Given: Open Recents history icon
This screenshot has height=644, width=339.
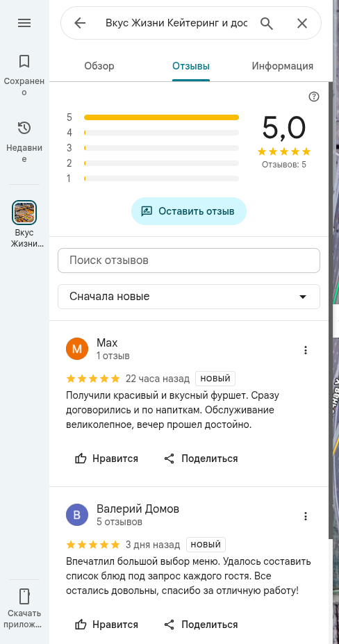Looking at the screenshot, I should pyautogui.click(x=24, y=128).
